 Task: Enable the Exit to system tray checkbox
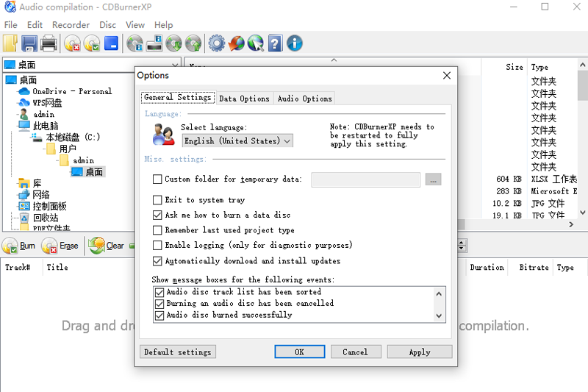point(157,200)
